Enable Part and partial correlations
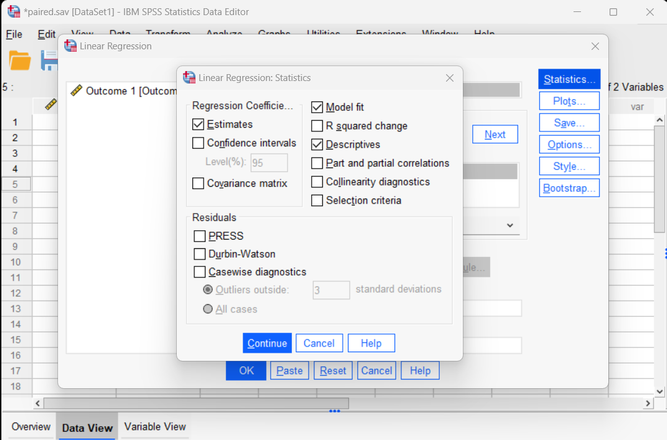The image size is (667, 440). coord(317,163)
